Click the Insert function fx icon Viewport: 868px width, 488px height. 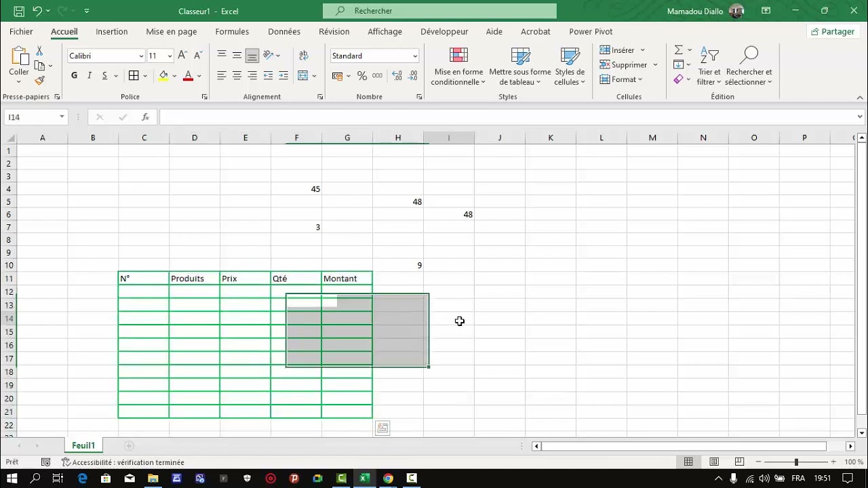[x=145, y=117]
